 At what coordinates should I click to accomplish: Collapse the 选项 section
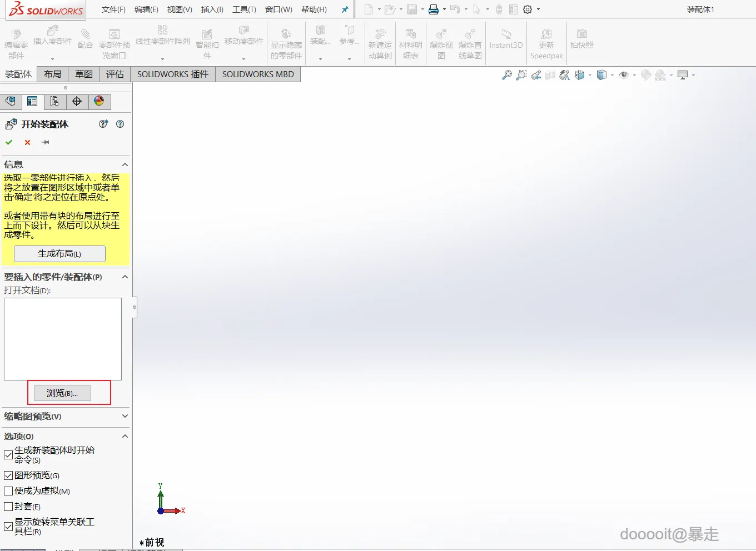pyautogui.click(x=125, y=436)
